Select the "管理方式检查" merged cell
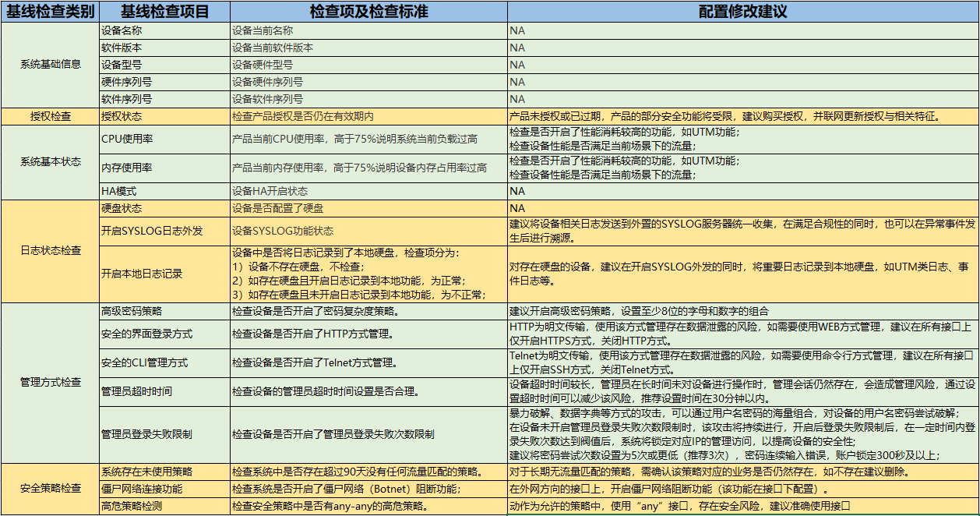 click(50, 383)
